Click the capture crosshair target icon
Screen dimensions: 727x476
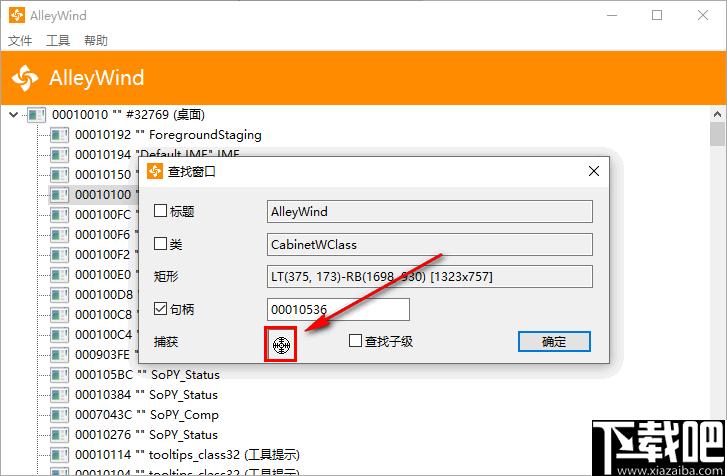point(281,345)
